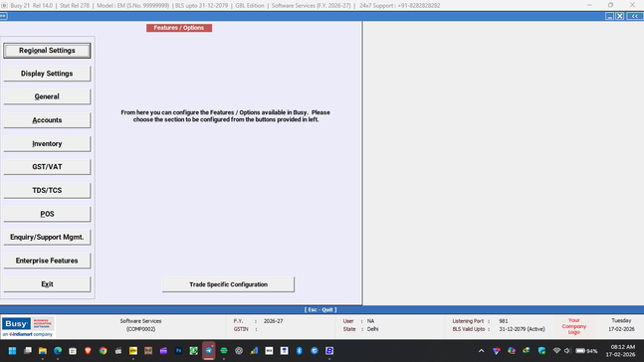Open Bluetooth app from taskbar
644x362 pixels.
point(300,350)
